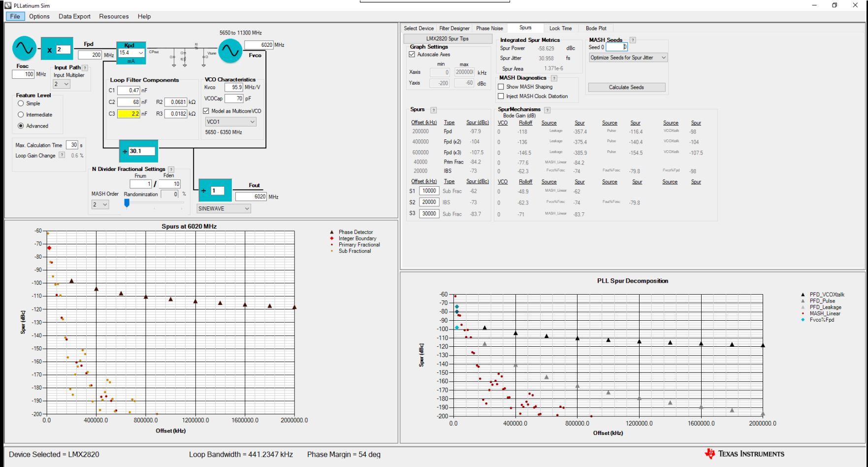Image resolution: width=868 pixels, height=467 pixels.
Task: Expand the MASH Order dropdown
Action: click(x=100, y=204)
